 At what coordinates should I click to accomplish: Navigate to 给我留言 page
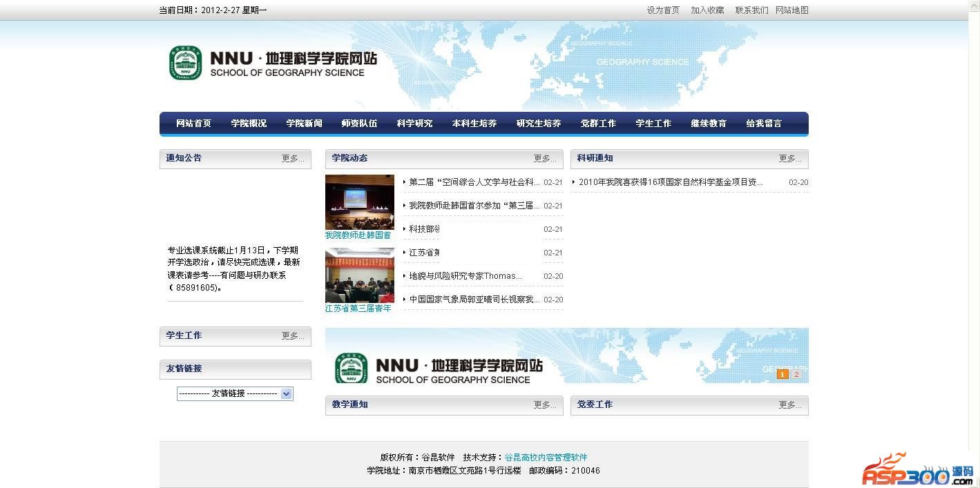[x=764, y=124]
